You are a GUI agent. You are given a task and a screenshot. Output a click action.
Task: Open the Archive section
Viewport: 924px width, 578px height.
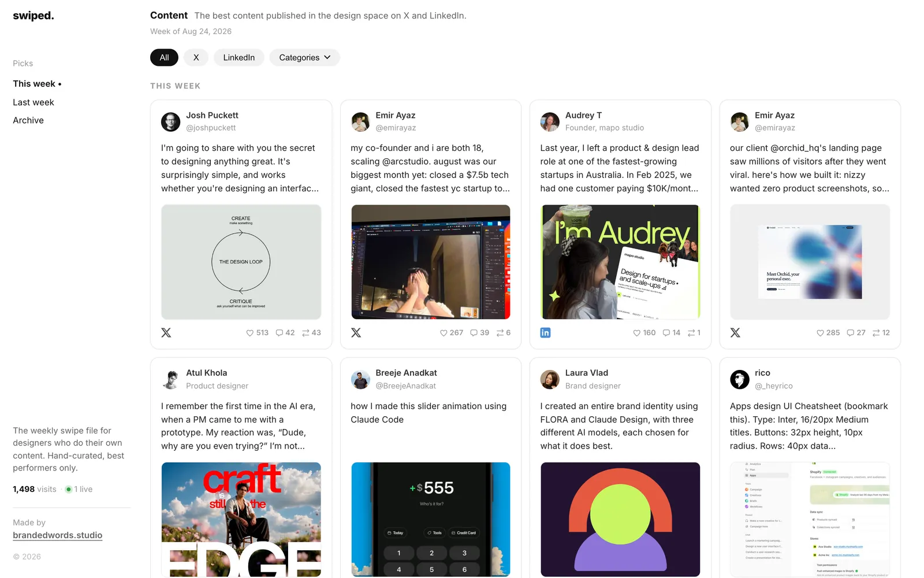coord(28,120)
